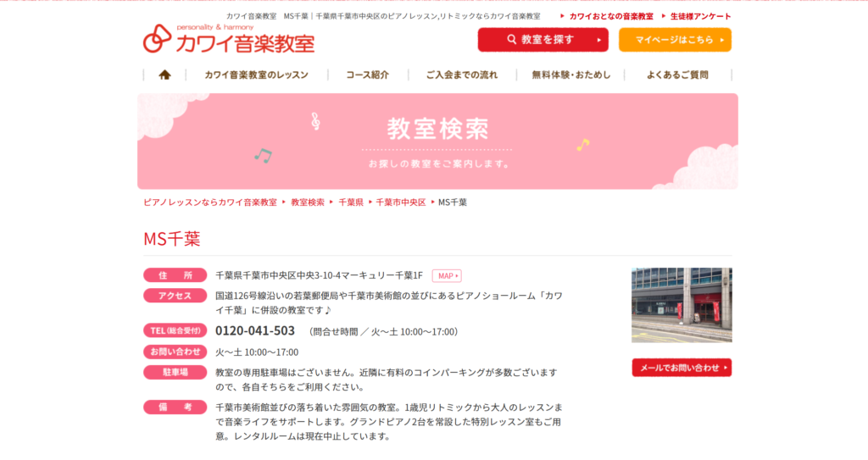Click the TEL(総合受付) label badge
Image resolution: width=868 pixels, height=460 pixels.
pos(175,330)
